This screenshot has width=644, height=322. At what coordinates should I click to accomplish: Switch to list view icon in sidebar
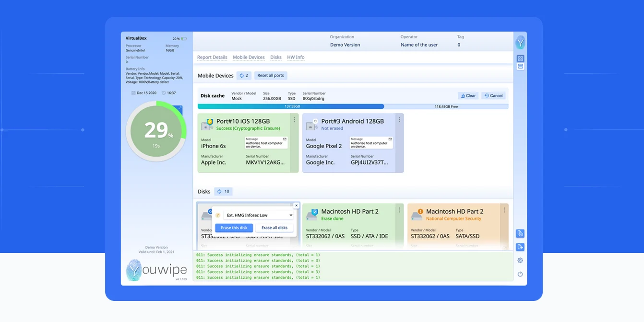tap(520, 67)
